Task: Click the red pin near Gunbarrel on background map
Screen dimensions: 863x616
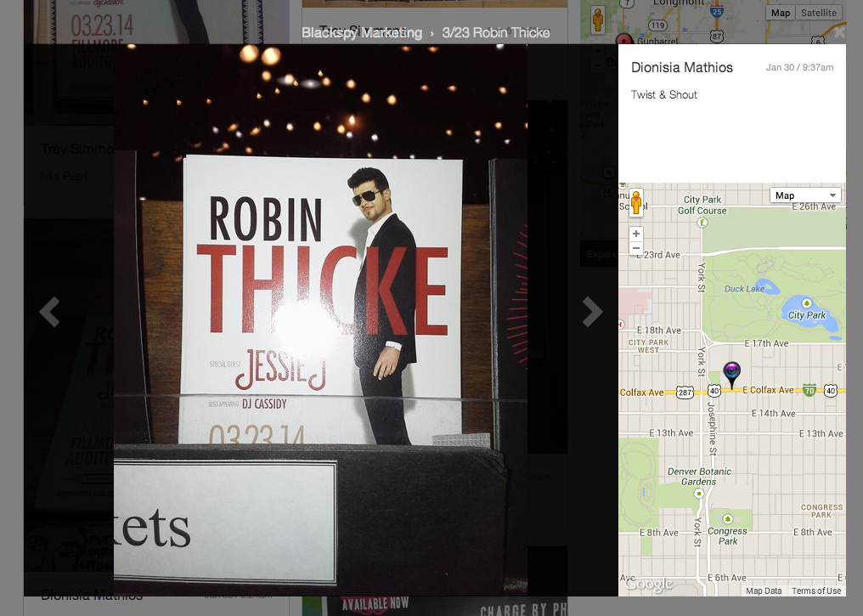Action: (624, 40)
